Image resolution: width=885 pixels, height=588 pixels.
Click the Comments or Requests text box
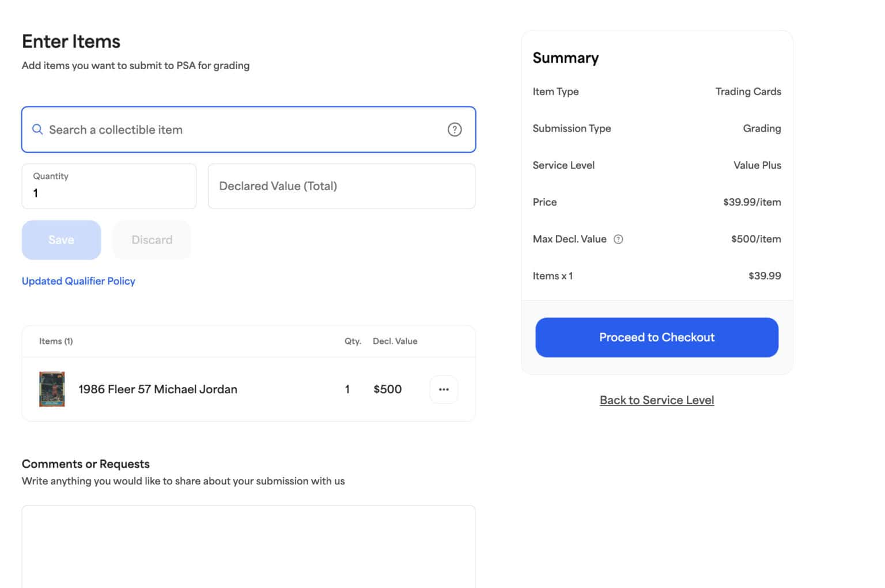[248, 547]
